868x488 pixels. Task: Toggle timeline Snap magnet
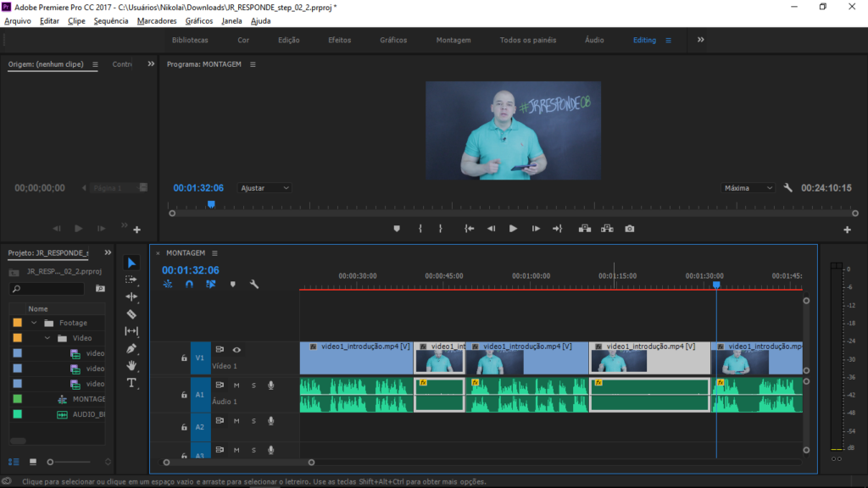(x=189, y=284)
